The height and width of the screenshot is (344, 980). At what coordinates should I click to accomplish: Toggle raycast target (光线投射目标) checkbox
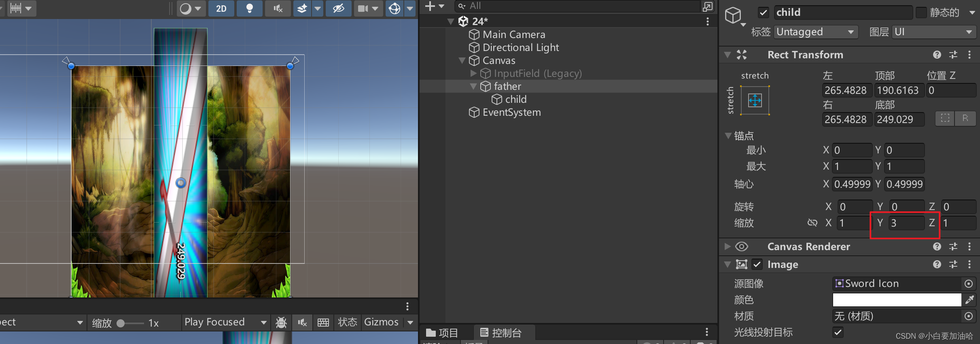(838, 332)
